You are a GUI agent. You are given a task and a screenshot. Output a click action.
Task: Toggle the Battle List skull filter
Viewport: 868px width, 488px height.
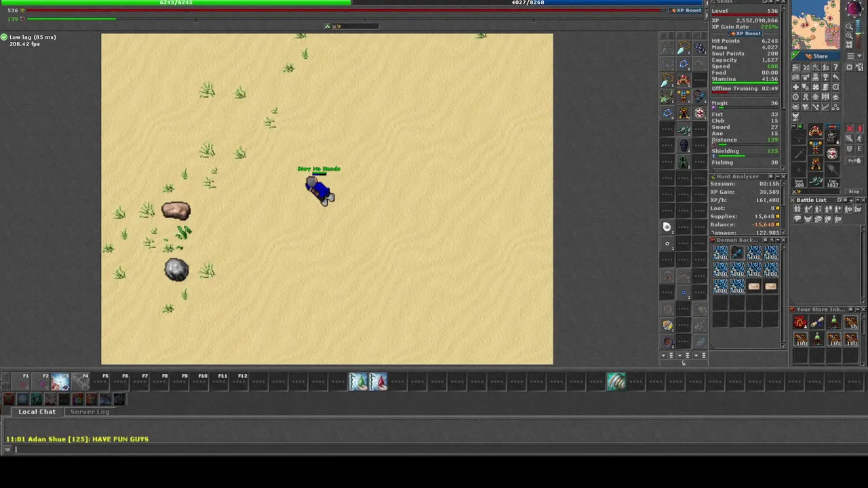point(818,219)
